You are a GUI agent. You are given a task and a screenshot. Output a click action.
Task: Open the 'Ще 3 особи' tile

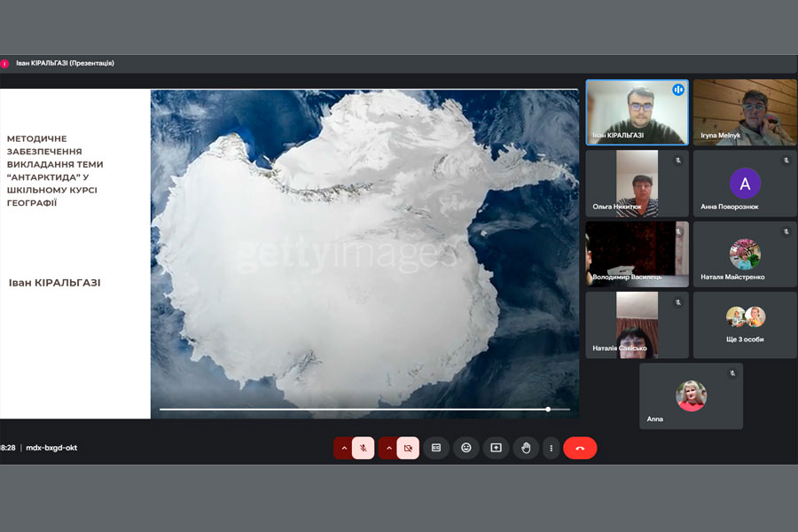(x=745, y=325)
